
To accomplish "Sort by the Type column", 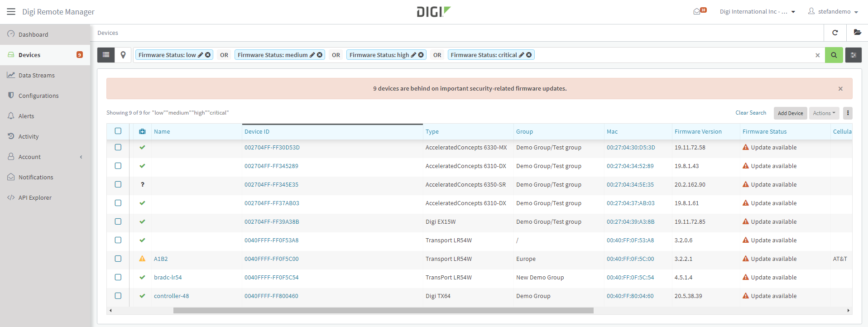I will click(432, 132).
